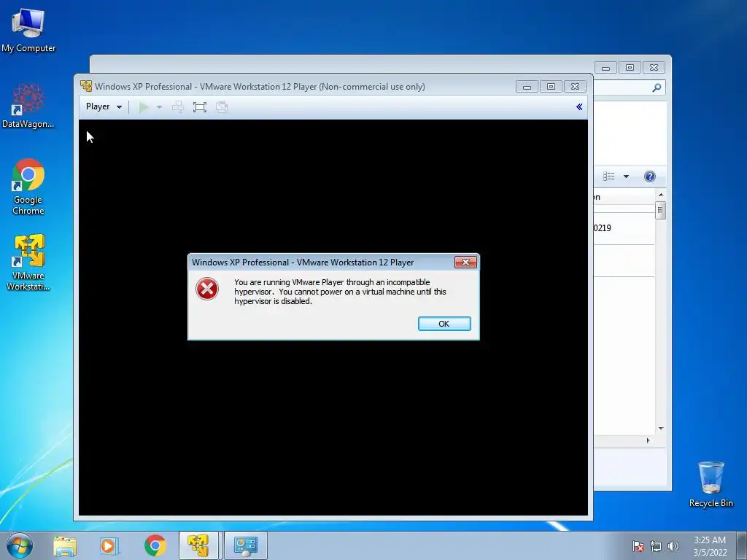This screenshot has width=747, height=560.
Task: Expand the view dropdown arrow in background window
Action: point(626,176)
